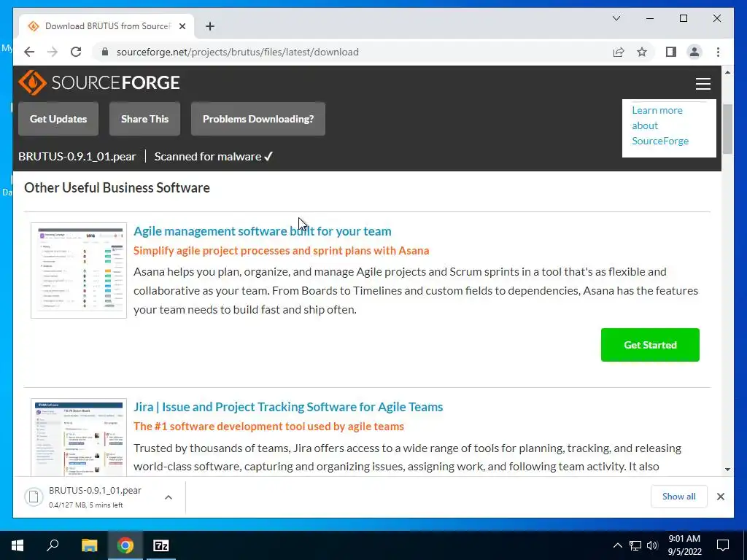Click the Other Useful Business Software heading
Viewport: 747px width, 560px height.
point(117,187)
